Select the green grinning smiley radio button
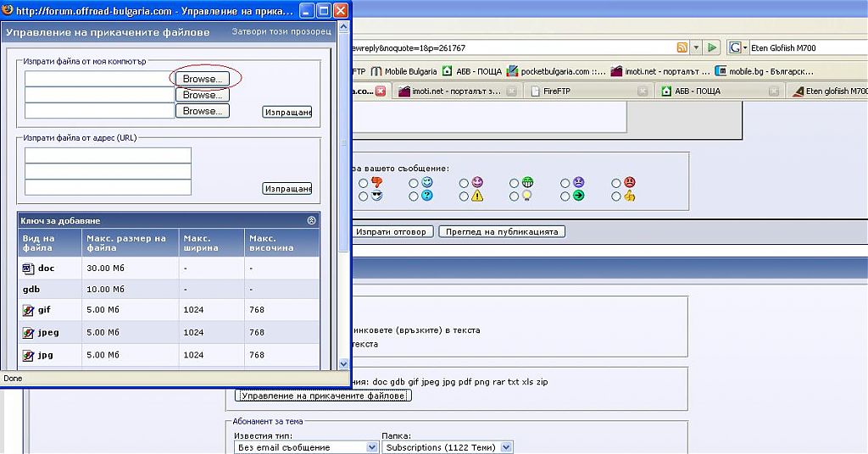The height and width of the screenshot is (454, 868). tap(515, 183)
